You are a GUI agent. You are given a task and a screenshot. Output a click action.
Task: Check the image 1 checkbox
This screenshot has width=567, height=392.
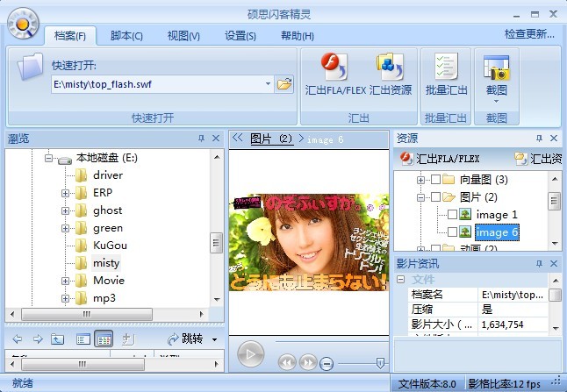pyautogui.click(x=452, y=215)
